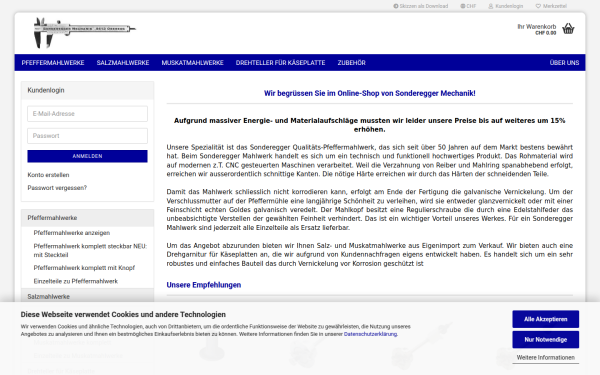Click the Kundenlogin link in top bar
Image resolution: width=600 pixels, height=375 pixels.
tap(505, 6)
